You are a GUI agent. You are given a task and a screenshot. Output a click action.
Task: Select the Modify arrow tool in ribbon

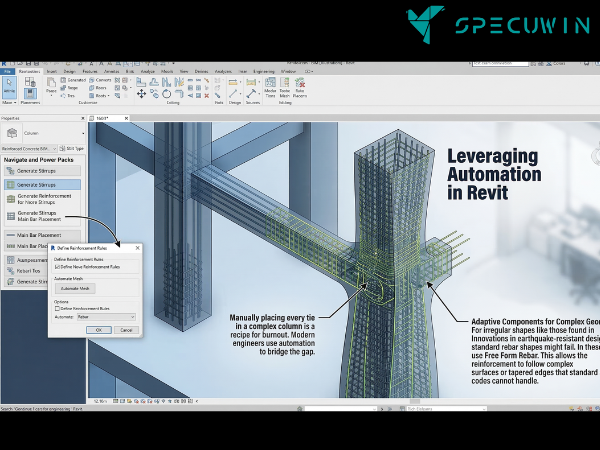coord(9,88)
